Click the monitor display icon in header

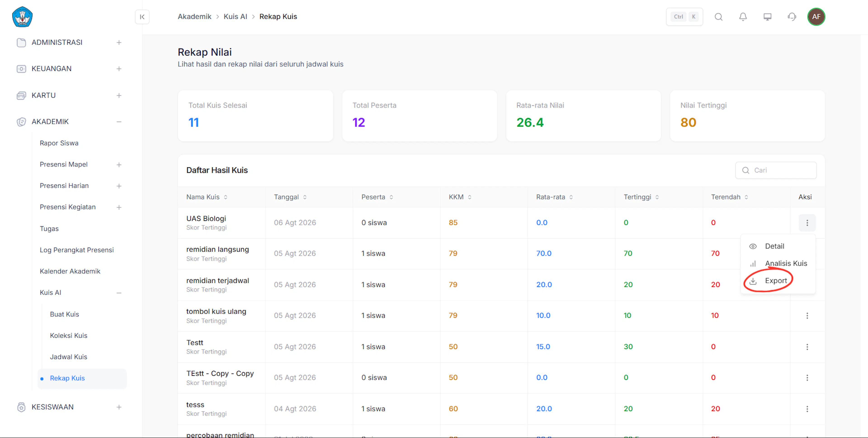767,17
